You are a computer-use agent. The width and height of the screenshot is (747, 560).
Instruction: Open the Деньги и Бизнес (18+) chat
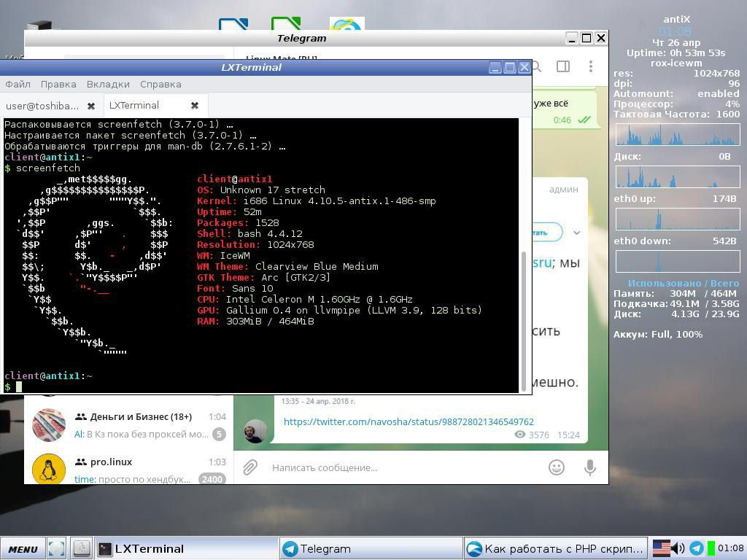coord(128,425)
